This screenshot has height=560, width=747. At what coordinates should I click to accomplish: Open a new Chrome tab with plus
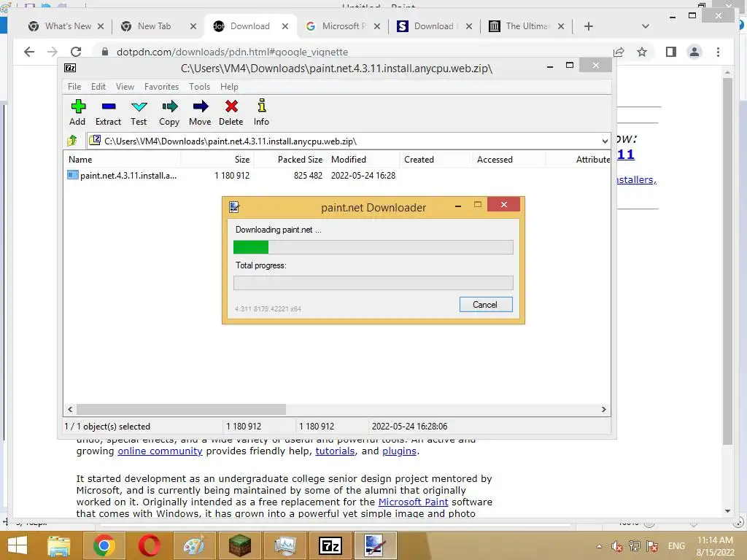589,26
